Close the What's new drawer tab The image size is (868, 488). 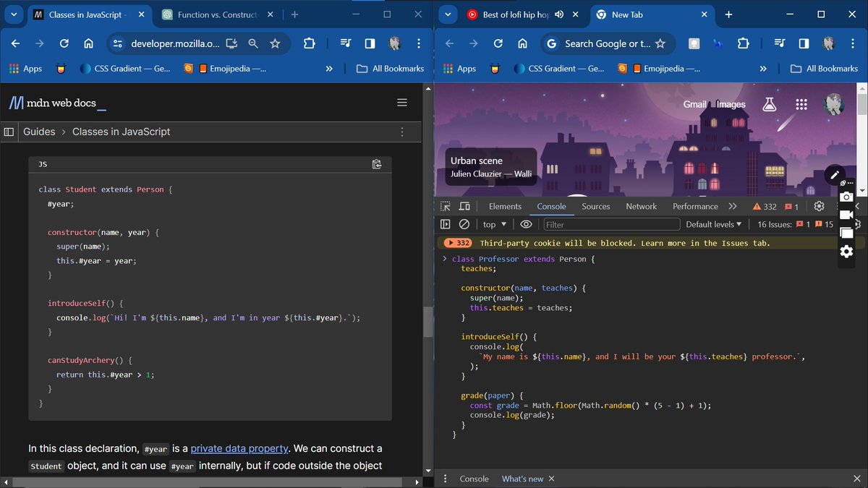pos(551,479)
